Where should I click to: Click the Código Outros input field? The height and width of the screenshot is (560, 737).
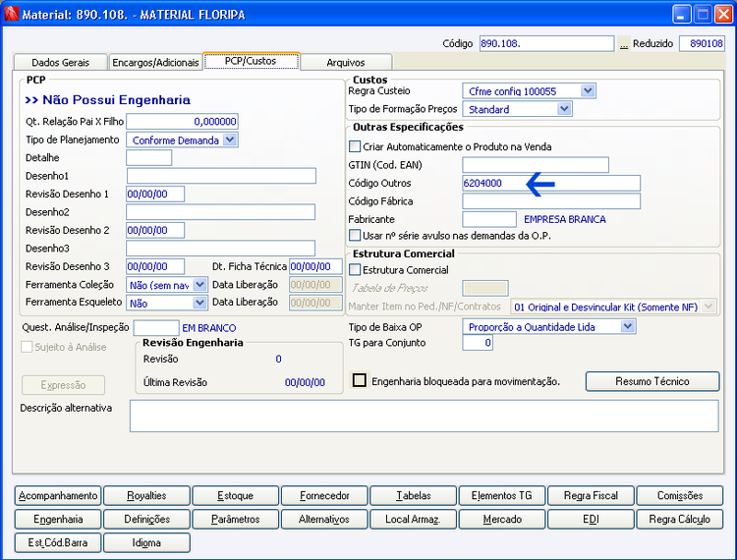[551, 183]
